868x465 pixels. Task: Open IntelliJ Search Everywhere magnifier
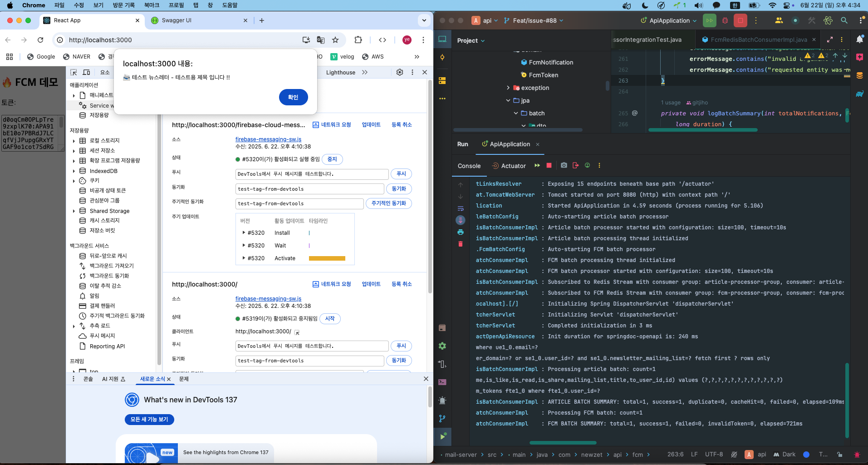tap(844, 20)
